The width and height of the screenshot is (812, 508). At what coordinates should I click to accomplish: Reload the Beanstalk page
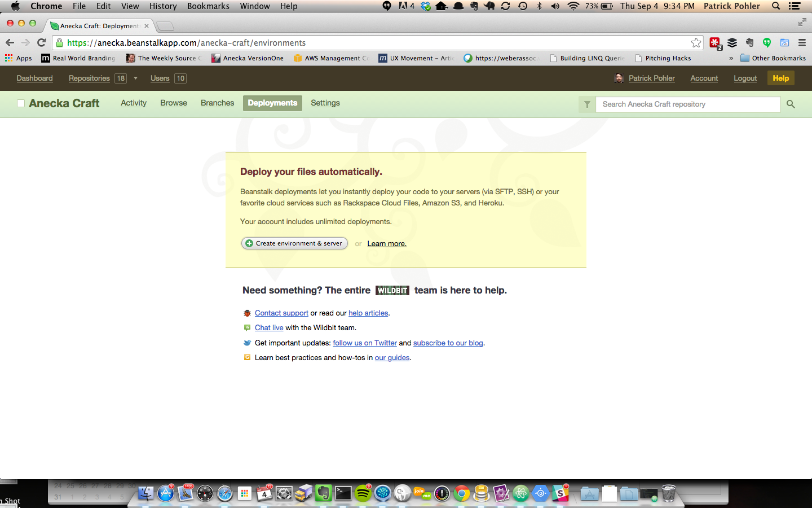[41, 42]
